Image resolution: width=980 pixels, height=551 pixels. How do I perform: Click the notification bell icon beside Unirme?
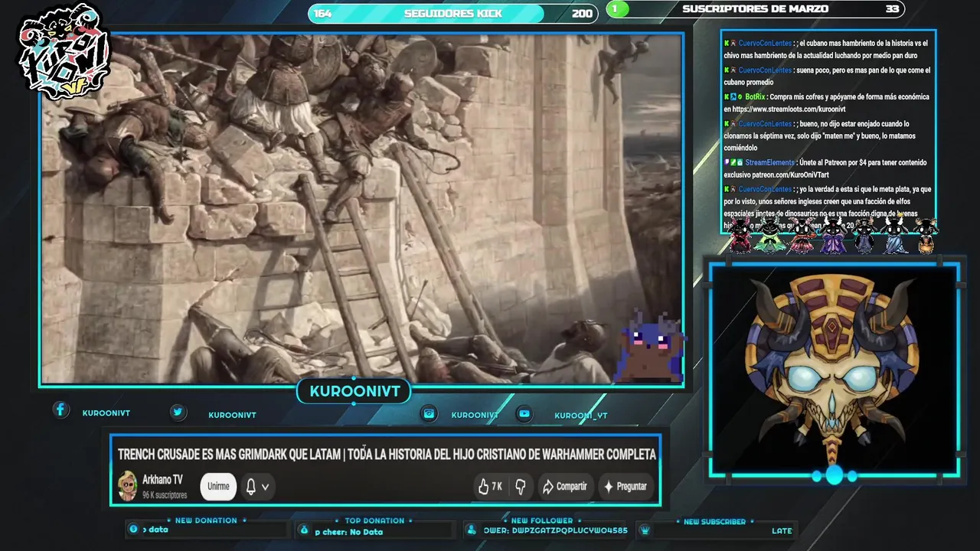250,487
